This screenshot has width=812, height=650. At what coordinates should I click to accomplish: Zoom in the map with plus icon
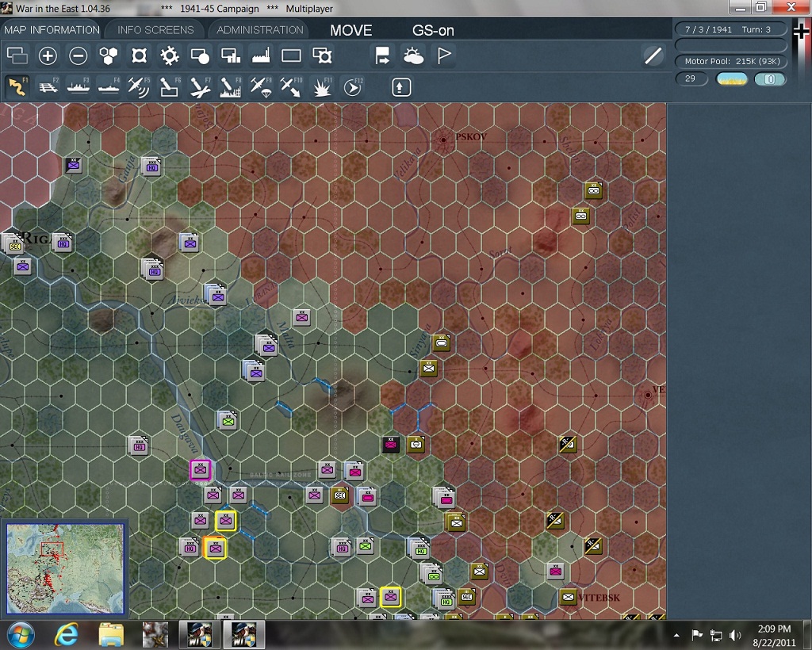coord(48,55)
